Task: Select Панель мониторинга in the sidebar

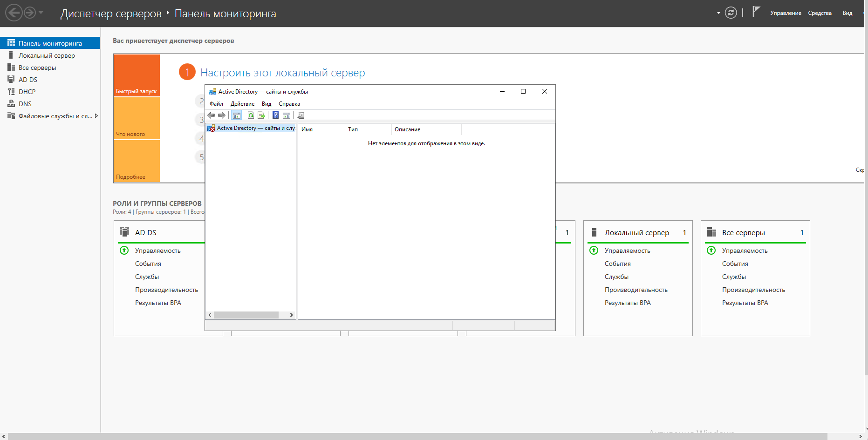Action: tap(50, 43)
